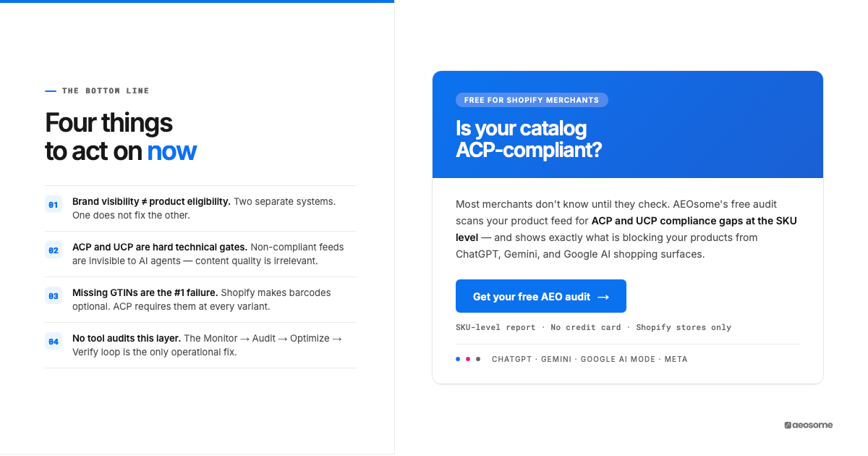Image resolution: width=868 pixels, height=456 pixels.
Task: Click the 03 number badge
Action: pyautogui.click(x=54, y=295)
